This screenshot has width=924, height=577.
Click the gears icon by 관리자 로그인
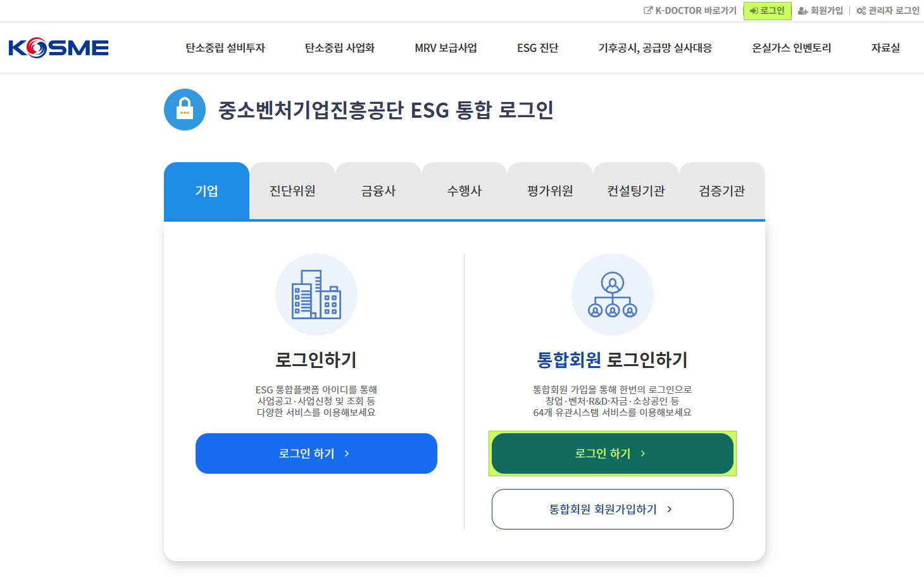(861, 11)
